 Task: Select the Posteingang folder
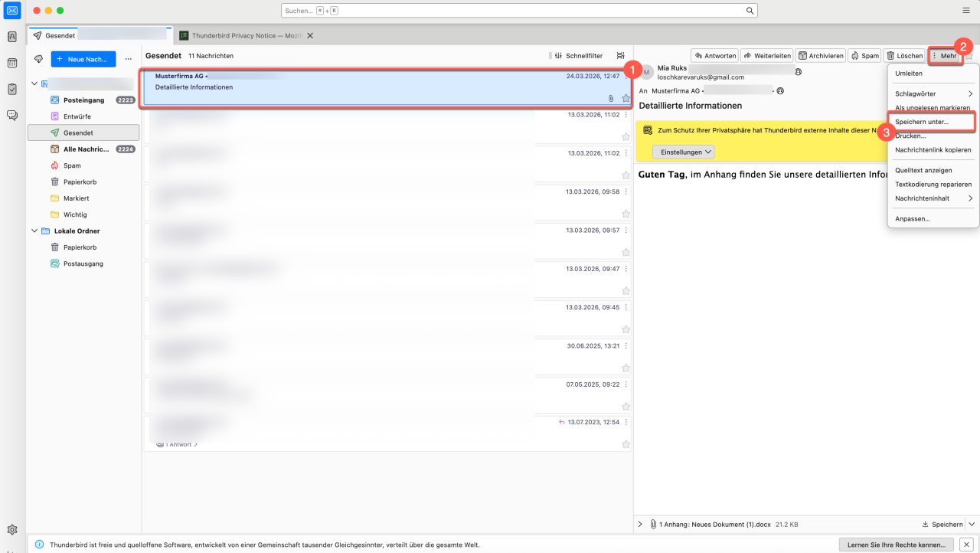(x=83, y=100)
